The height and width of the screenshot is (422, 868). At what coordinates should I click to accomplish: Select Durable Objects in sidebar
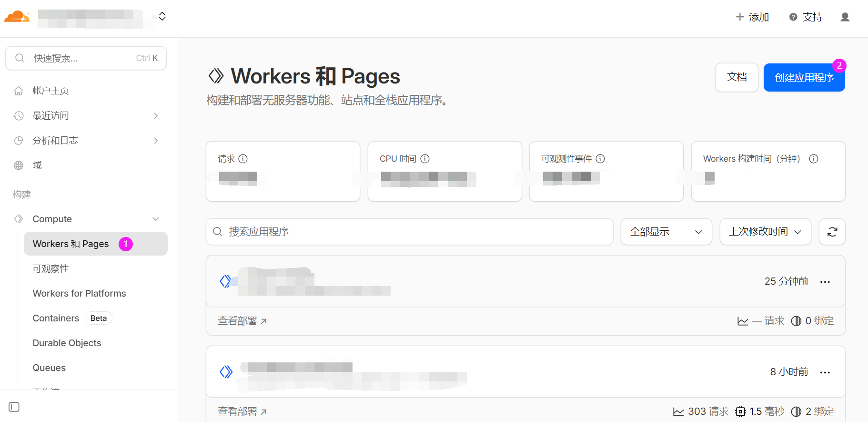pos(67,343)
